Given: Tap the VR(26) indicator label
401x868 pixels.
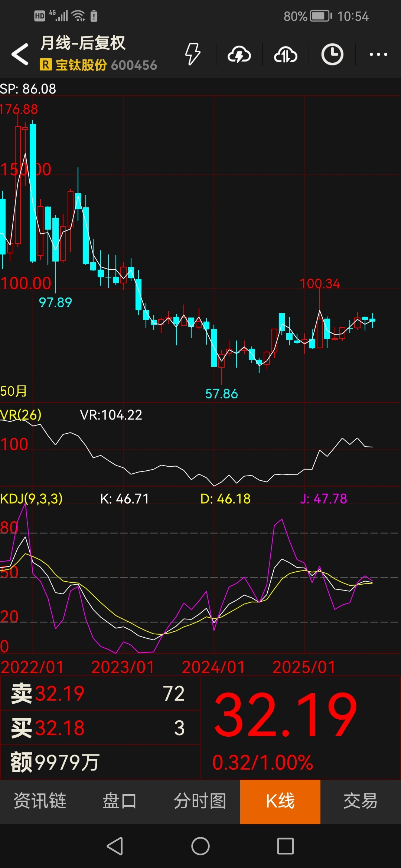Looking at the screenshot, I should click(x=21, y=415).
